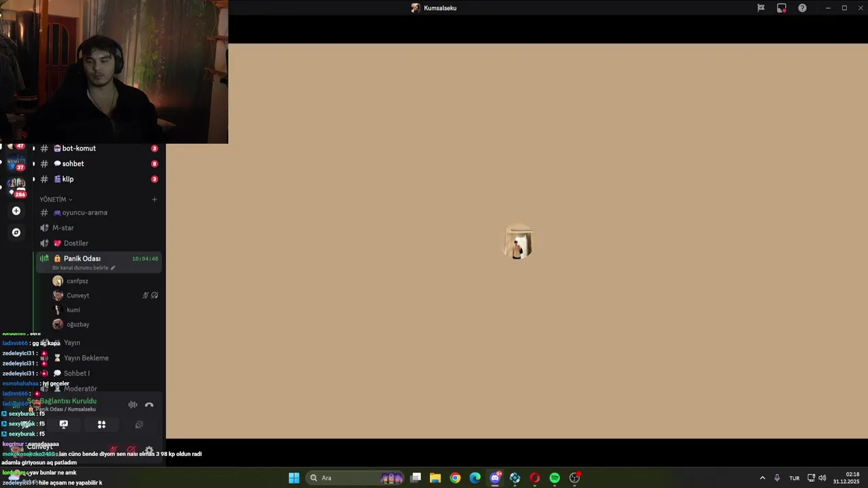Open the Windows Start menu
The image size is (868, 488).
(x=294, y=478)
